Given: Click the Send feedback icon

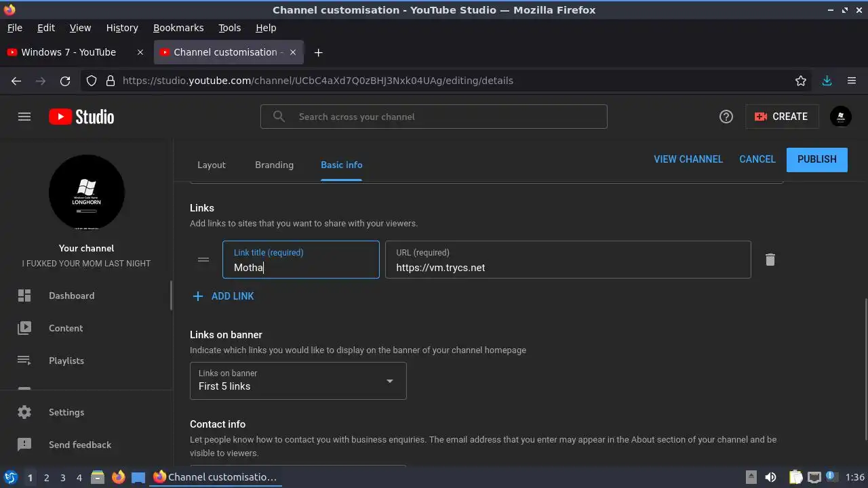Looking at the screenshot, I should [24, 445].
